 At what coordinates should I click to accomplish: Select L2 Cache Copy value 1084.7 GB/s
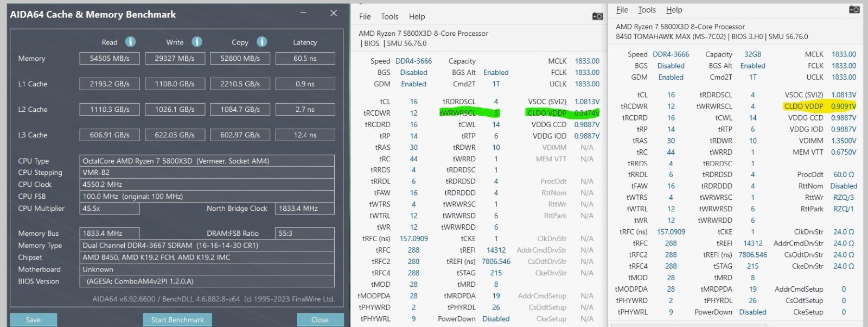coord(240,109)
